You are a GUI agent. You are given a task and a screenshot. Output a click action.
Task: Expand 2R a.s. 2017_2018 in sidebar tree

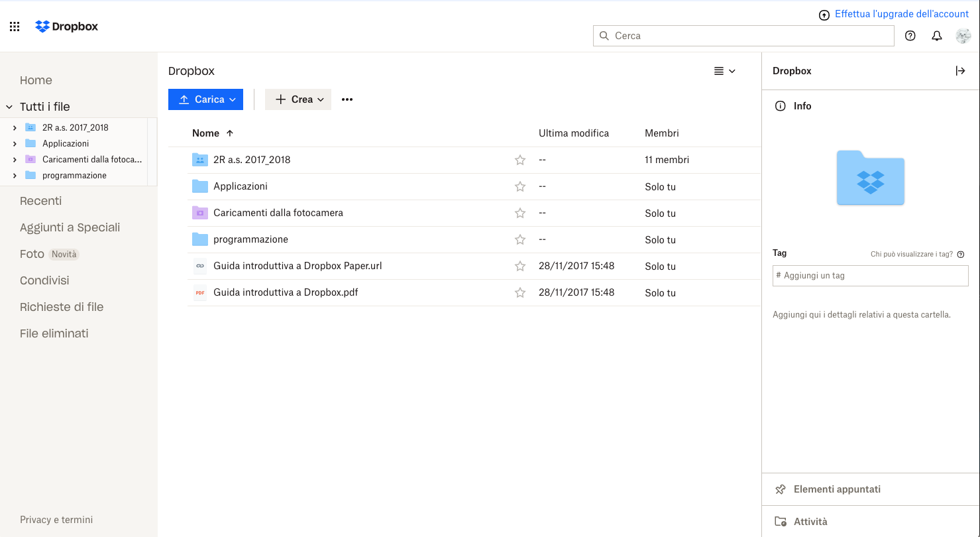pos(15,127)
